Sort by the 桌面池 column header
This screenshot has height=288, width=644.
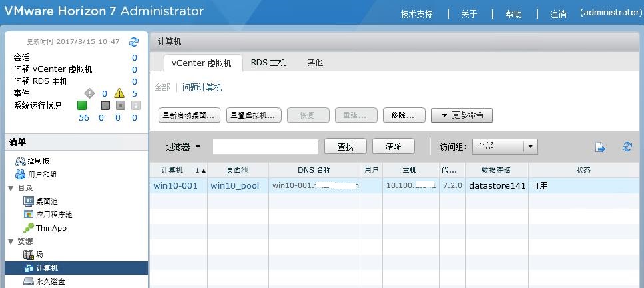coord(238,170)
